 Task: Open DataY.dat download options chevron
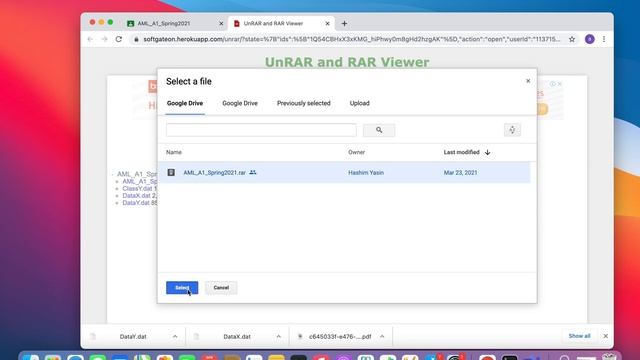pyautogui.click(x=175, y=337)
